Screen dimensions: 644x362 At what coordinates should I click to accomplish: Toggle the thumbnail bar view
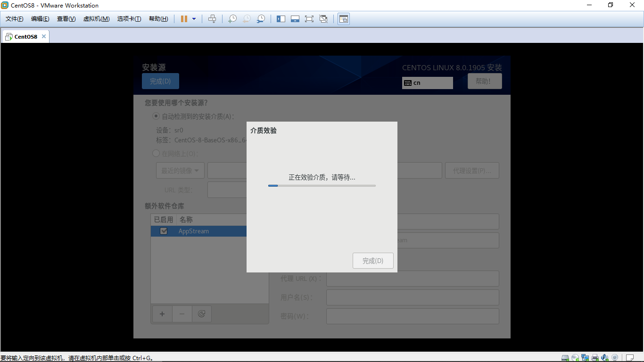tap(295, 19)
